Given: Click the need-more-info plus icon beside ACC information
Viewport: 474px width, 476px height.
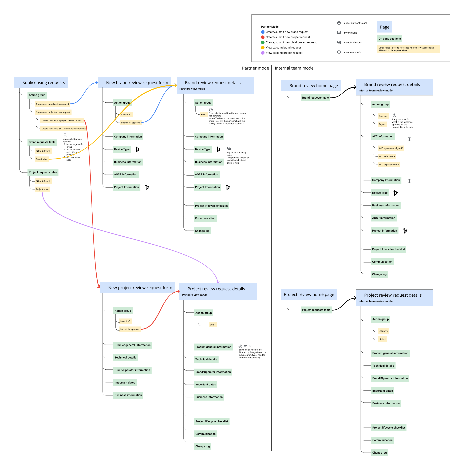Looking at the screenshot, I should pos(409,139).
